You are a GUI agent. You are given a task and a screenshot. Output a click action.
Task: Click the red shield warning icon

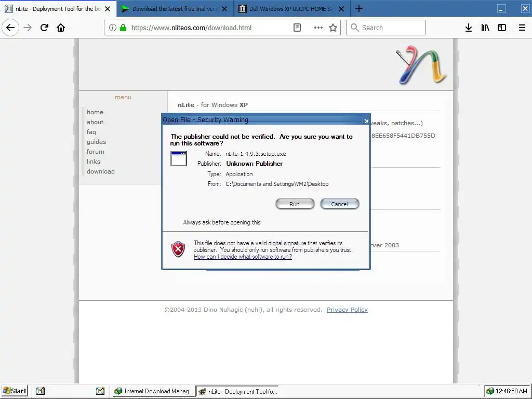(x=178, y=249)
